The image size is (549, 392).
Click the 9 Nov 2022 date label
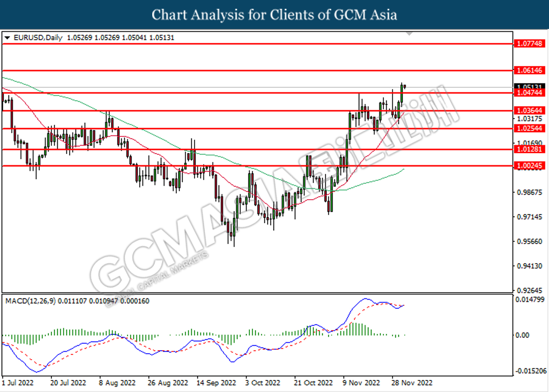pyautogui.click(x=361, y=383)
